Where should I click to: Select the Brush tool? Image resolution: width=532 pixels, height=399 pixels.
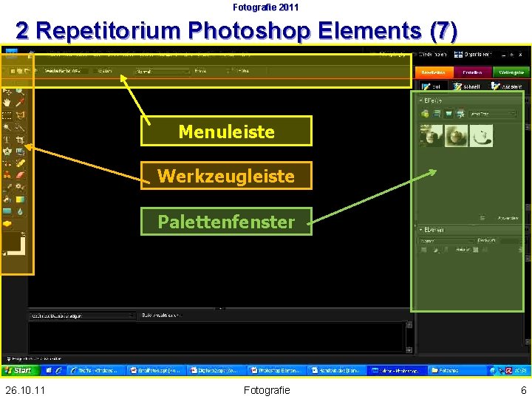[x=7, y=187]
